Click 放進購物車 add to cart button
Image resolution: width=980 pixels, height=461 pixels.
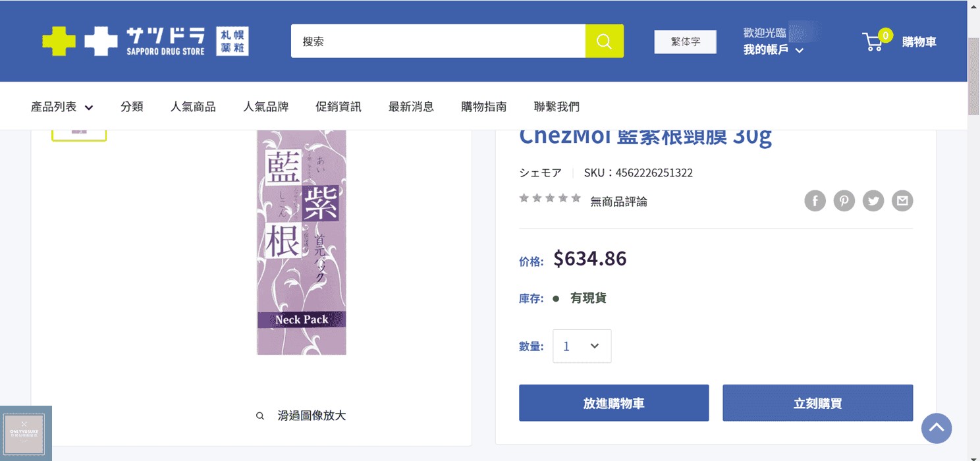click(613, 403)
